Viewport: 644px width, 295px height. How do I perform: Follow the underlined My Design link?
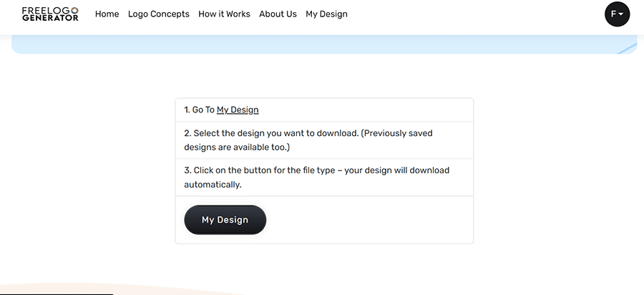[x=238, y=110]
